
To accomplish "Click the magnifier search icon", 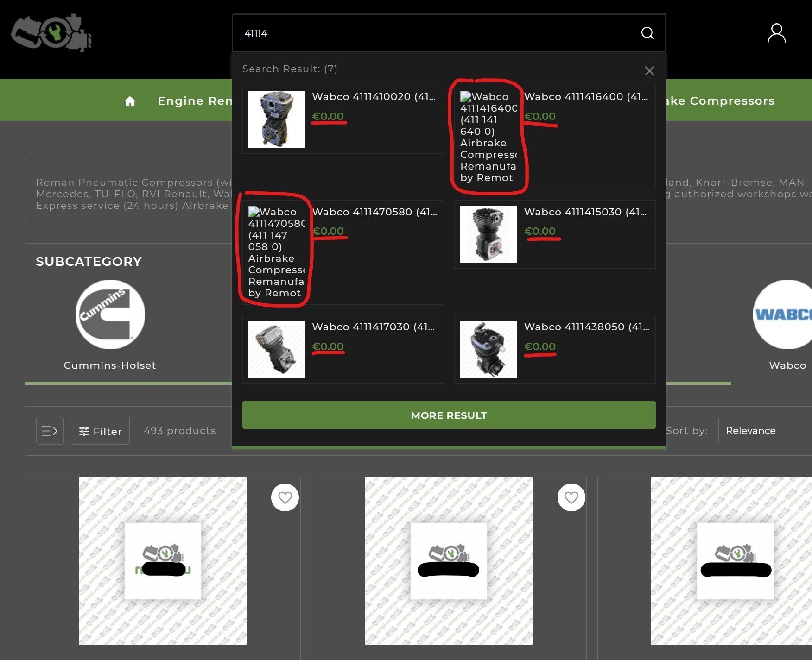I will coord(647,33).
